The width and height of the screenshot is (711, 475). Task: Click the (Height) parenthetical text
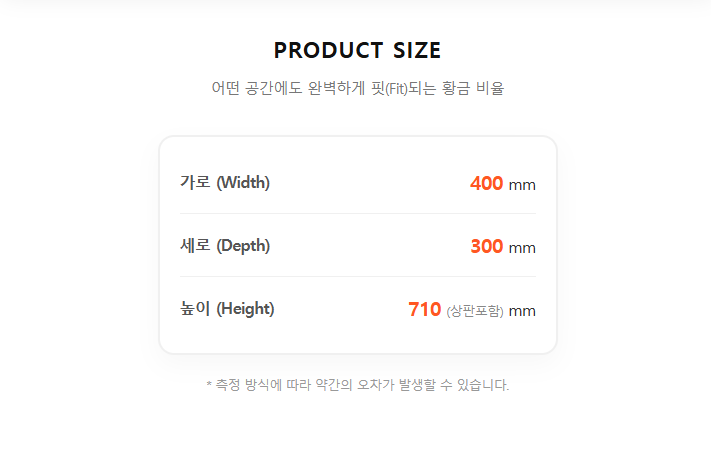tap(245, 308)
